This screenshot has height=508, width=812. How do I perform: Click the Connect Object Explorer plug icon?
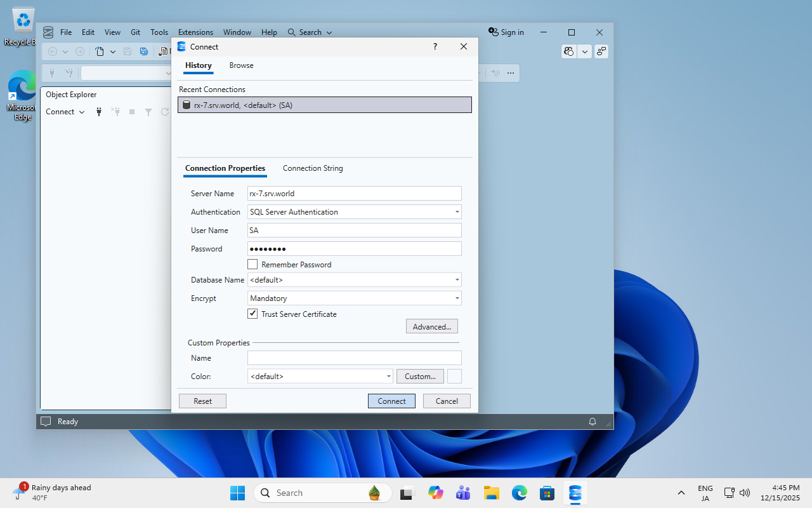pos(99,112)
